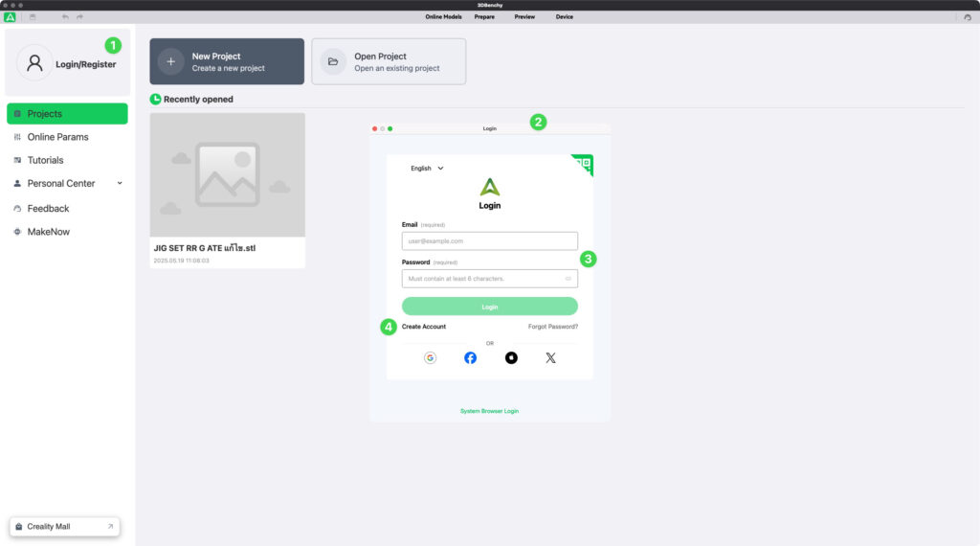The image size is (980, 546).
Task: Focus the Email input field
Action: tap(489, 241)
